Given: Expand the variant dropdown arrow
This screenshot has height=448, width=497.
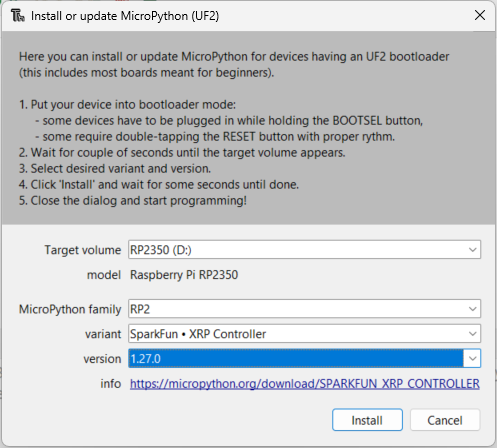Looking at the screenshot, I should click(x=472, y=334).
